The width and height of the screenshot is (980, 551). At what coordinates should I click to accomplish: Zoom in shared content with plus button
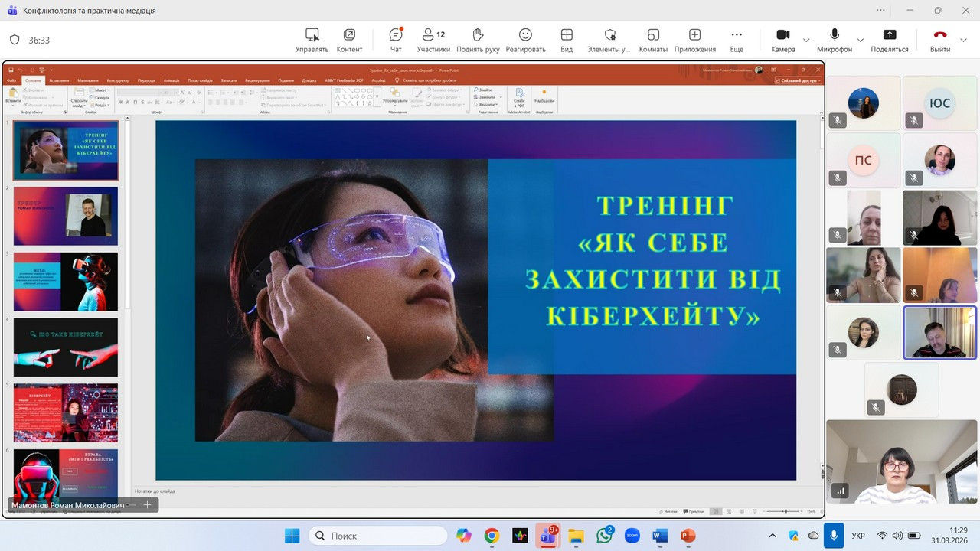pos(148,505)
